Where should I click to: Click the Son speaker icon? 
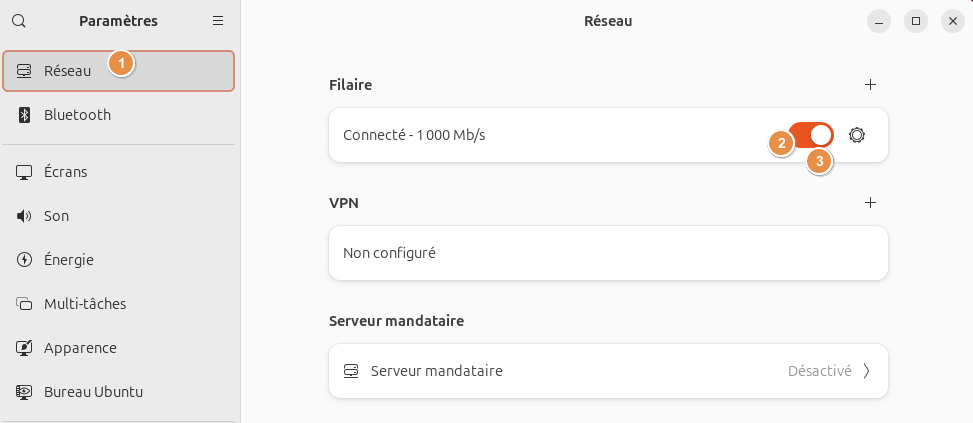(x=25, y=216)
